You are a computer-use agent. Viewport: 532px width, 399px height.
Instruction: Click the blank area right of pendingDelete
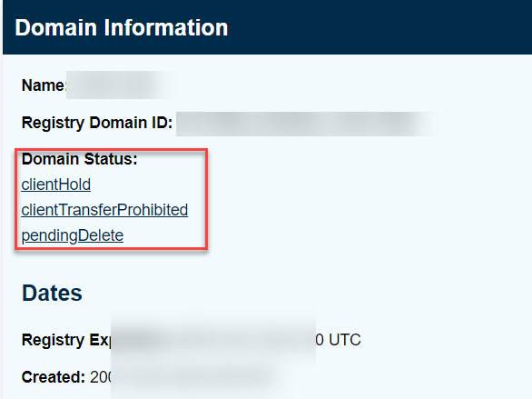(x=163, y=235)
